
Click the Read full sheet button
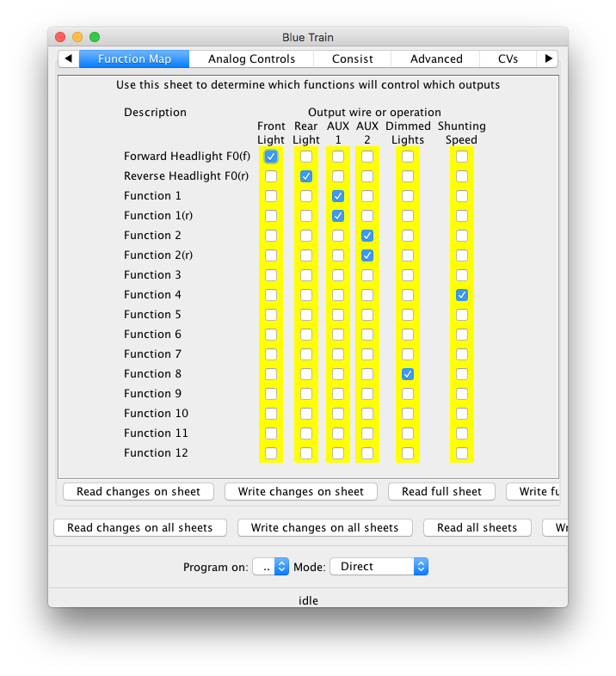[x=441, y=492]
